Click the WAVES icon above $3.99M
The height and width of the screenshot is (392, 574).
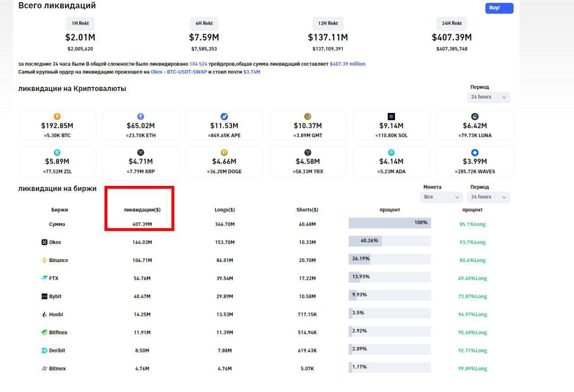475,153
